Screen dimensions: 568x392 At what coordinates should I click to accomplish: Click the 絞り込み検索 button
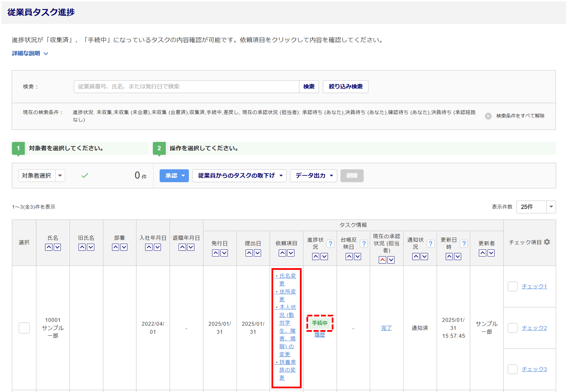pyautogui.click(x=345, y=87)
